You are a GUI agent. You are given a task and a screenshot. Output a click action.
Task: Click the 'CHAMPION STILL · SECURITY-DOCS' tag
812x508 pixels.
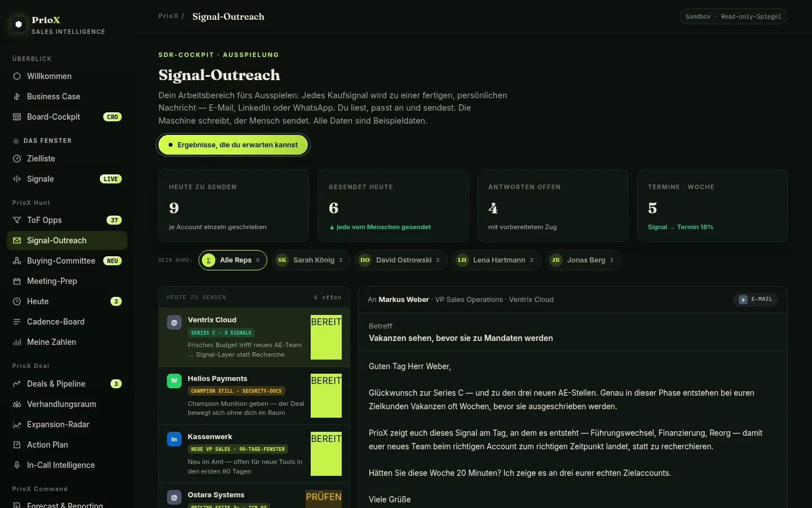pos(236,391)
